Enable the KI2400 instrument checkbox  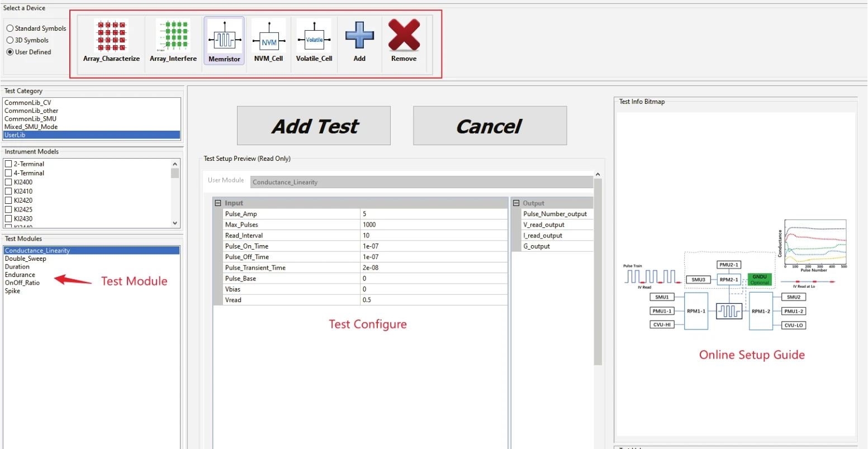pyautogui.click(x=8, y=182)
